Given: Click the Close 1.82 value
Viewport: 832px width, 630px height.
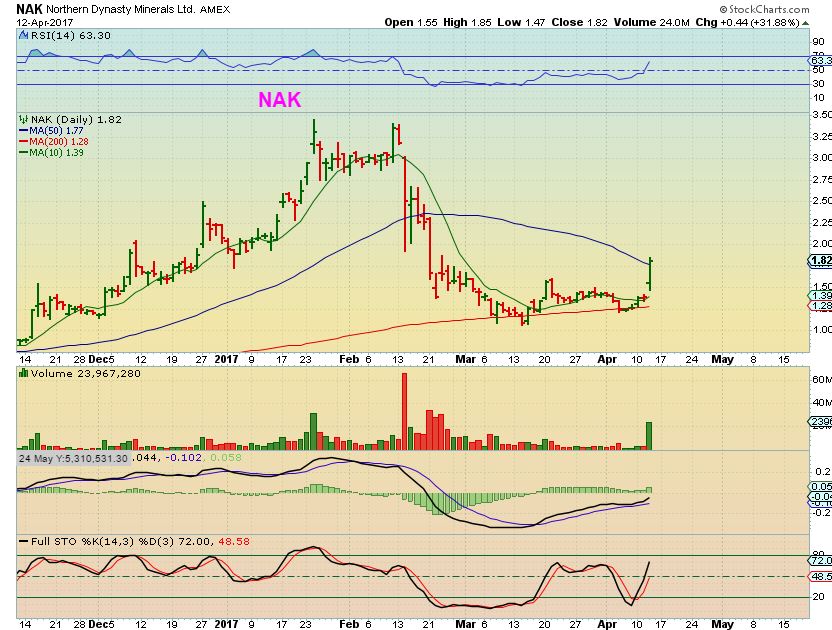Looking at the screenshot, I should [579, 22].
